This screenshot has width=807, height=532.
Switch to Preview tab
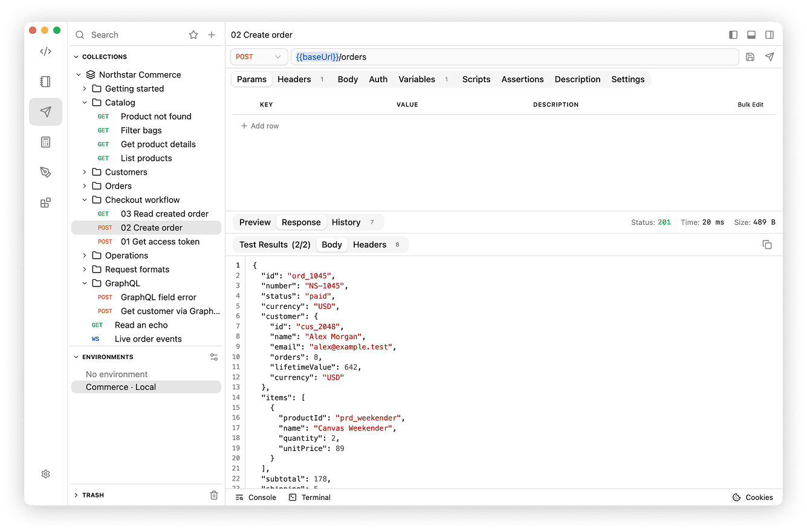coord(255,222)
